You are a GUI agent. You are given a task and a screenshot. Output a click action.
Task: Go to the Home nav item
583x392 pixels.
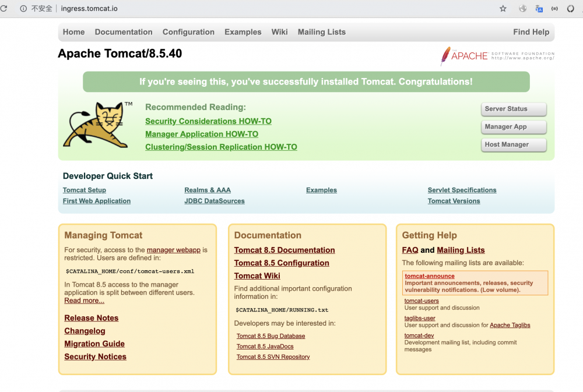pos(73,32)
